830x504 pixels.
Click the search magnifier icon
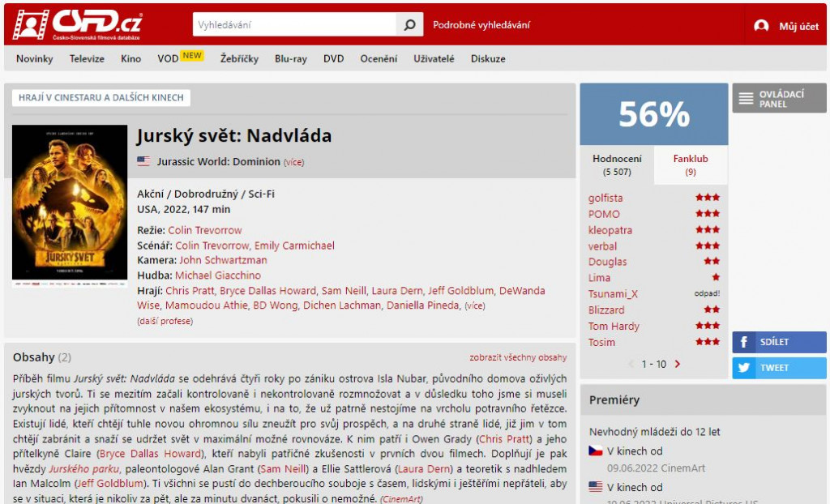coord(409,25)
